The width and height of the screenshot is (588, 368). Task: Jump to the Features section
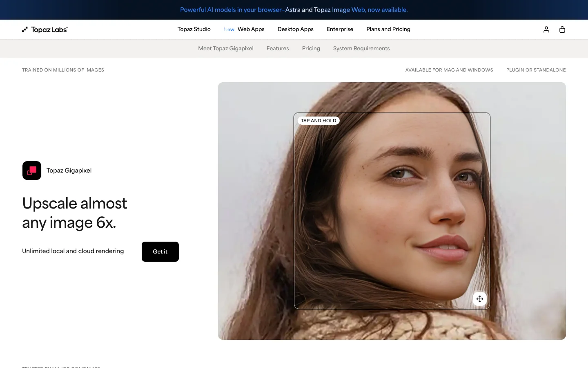tap(278, 49)
